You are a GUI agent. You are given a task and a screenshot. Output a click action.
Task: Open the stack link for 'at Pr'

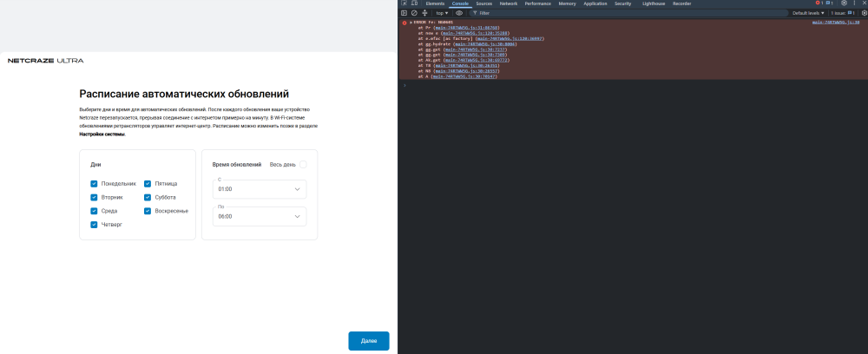pyautogui.click(x=467, y=28)
